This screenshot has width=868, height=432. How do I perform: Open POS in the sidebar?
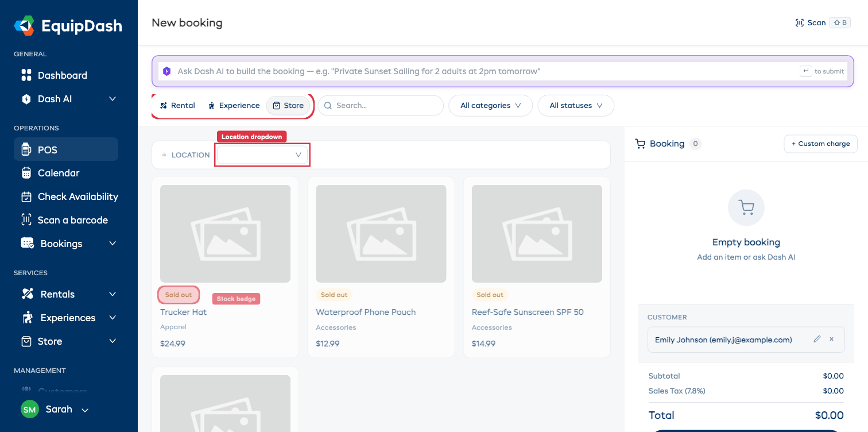pos(66,149)
